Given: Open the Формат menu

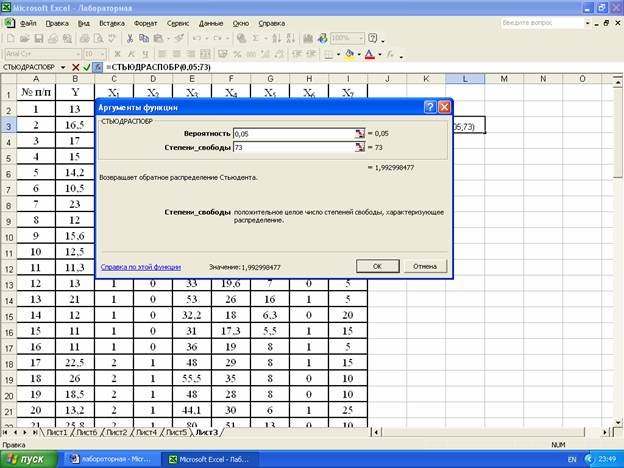Looking at the screenshot, I should pyautogui.click(x=145, y=21).
